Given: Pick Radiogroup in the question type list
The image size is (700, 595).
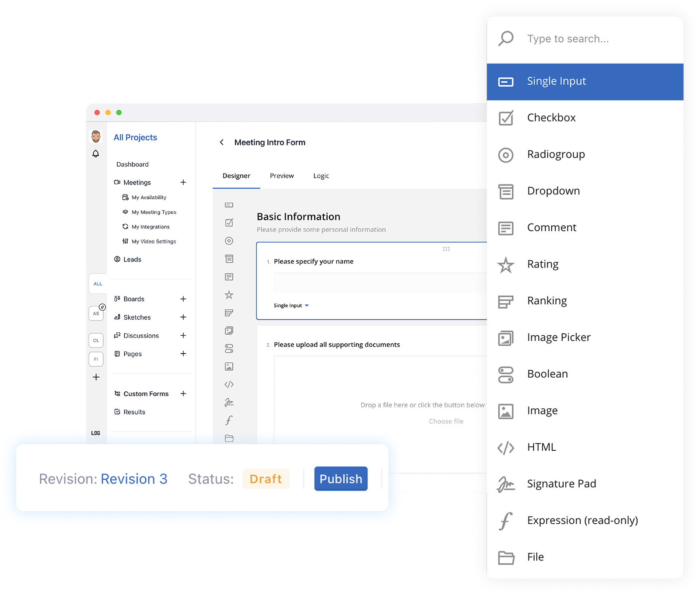Looking at the screenshot, I should tap(585, 155).
